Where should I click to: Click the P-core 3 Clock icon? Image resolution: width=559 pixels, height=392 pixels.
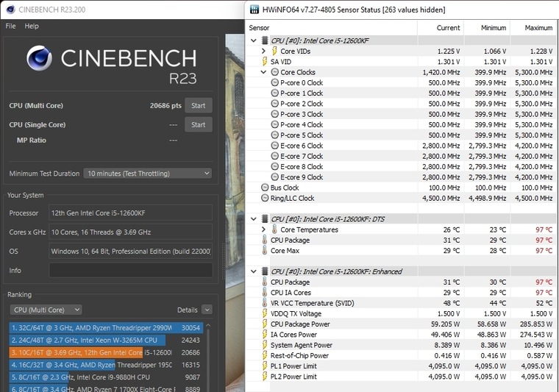[x=275, y=114]
